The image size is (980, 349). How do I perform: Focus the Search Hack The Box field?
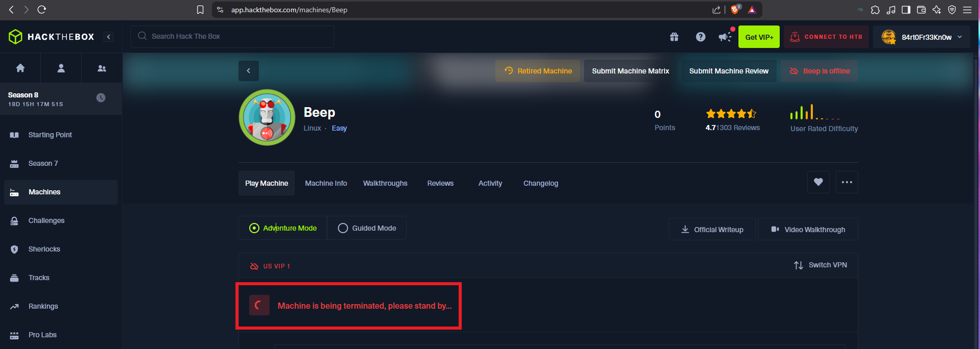(232, 36)
